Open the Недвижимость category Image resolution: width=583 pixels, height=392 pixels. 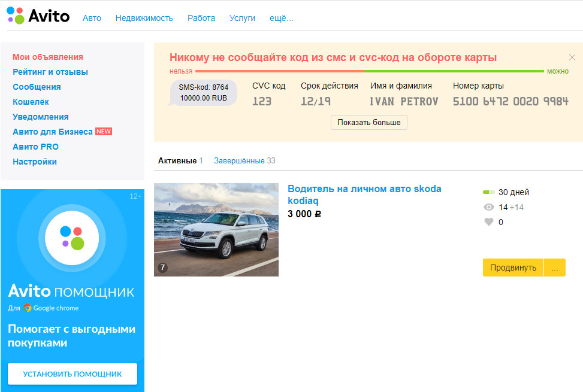click(144, 18)
